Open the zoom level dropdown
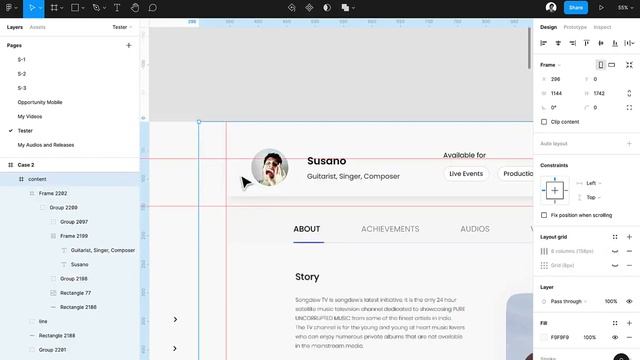Screen dimensions: 640x360 (x=625, y=8)
